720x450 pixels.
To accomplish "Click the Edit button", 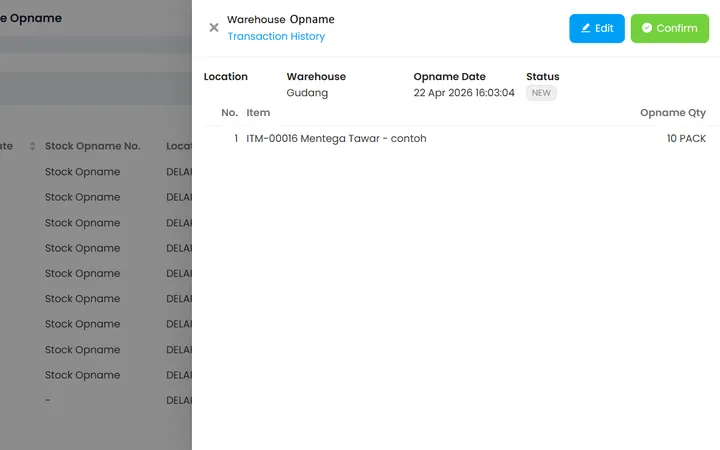I will tap(596, 28).
